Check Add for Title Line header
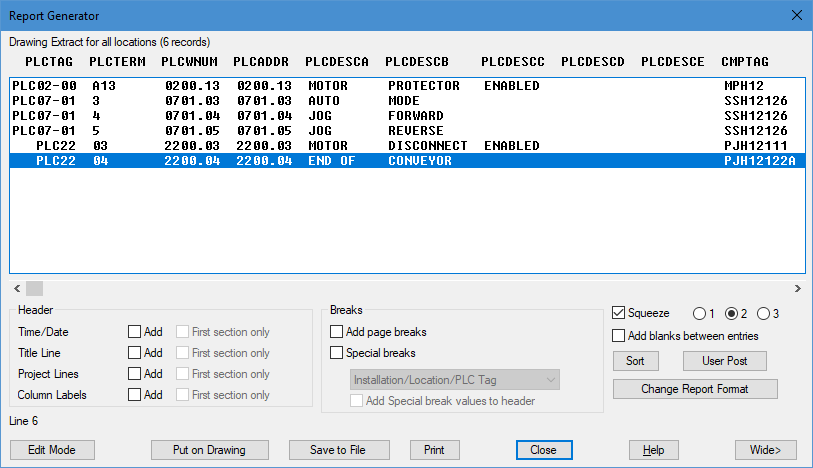This screenshot has height=468, width=813. coord(134,353)
